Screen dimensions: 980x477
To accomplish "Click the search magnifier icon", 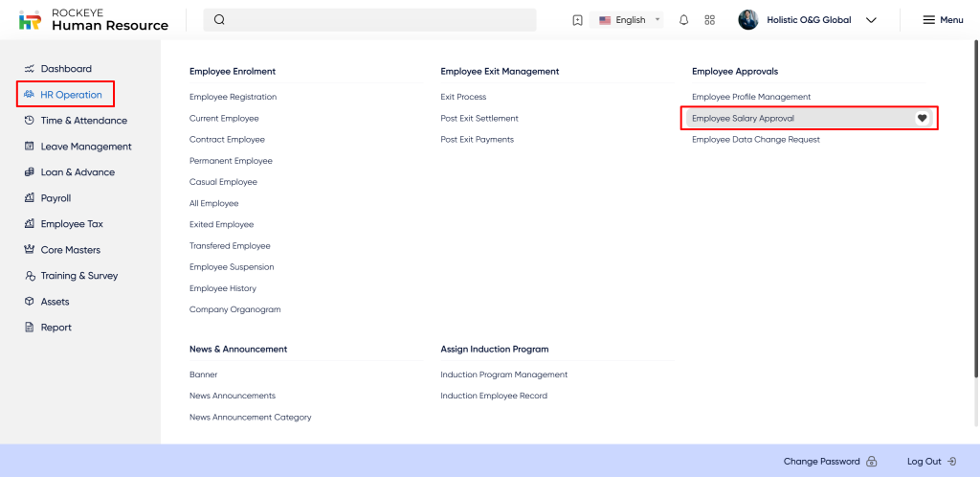I will coord(219,20).
